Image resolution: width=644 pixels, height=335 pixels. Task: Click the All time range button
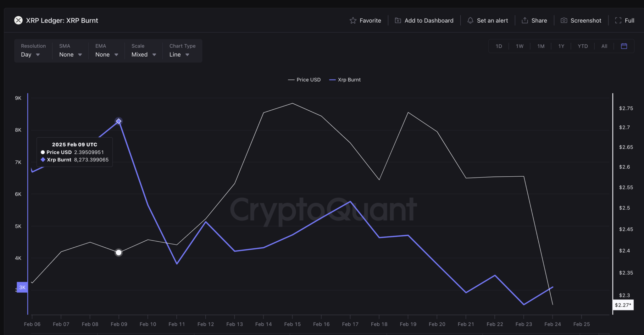604,46
